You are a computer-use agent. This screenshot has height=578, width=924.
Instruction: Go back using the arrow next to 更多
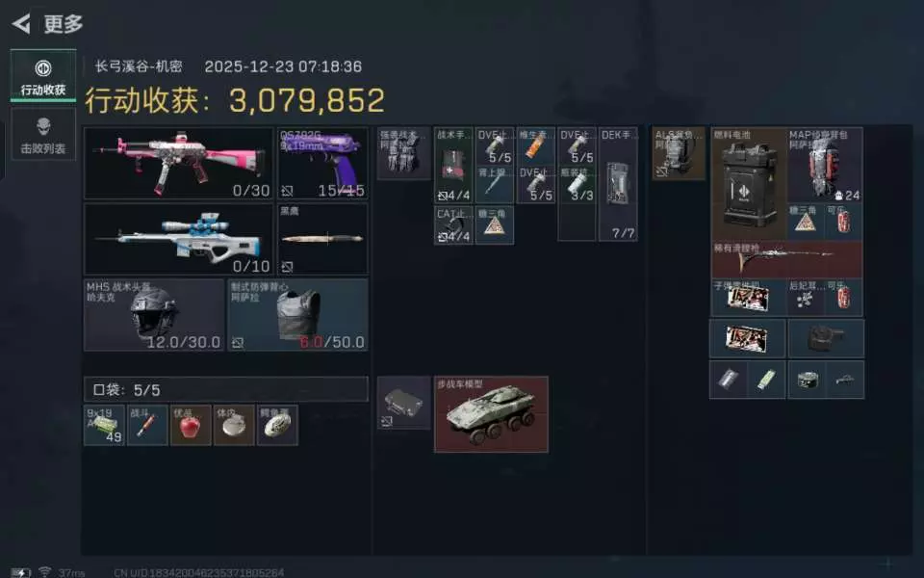point(21,23)
